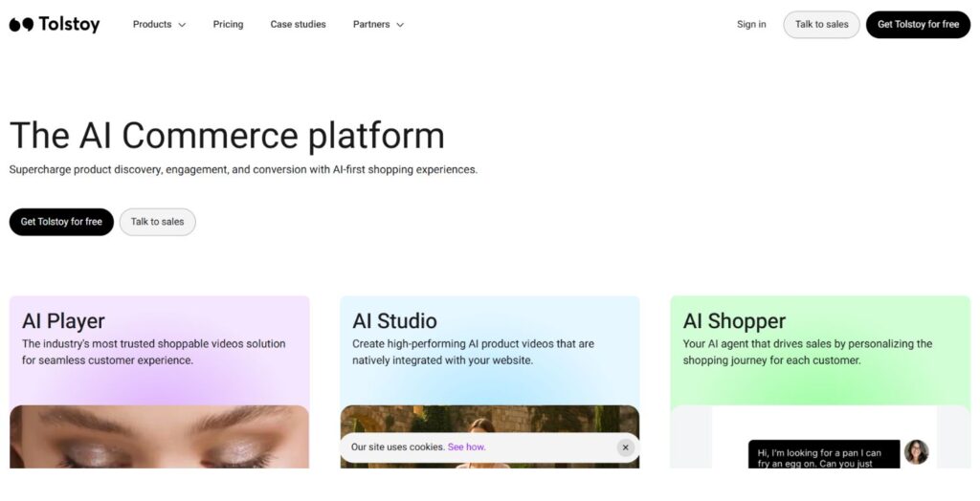
Task: Expand the Partners dropdown menu
Action: [379, 24]
